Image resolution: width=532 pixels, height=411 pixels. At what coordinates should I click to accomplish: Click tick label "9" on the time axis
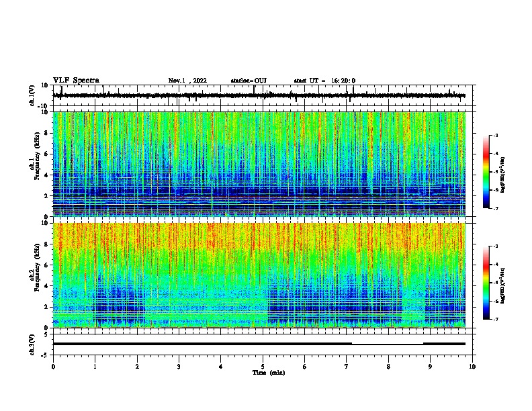click(x=430, y=367)
